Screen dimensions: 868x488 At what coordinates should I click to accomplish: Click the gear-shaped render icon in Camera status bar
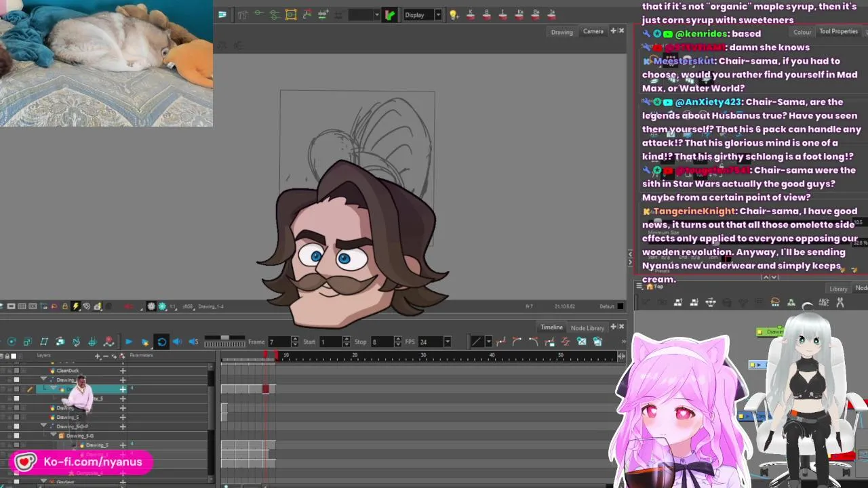(x=151, y=306)
